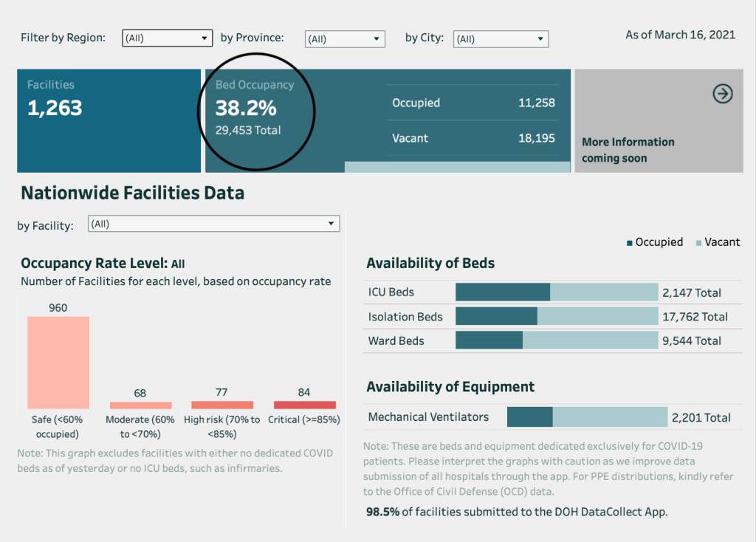The height and width of the screenshot is (542, 756).
Task: Select the Vacant 18,195 row
Action: point(472,138)
